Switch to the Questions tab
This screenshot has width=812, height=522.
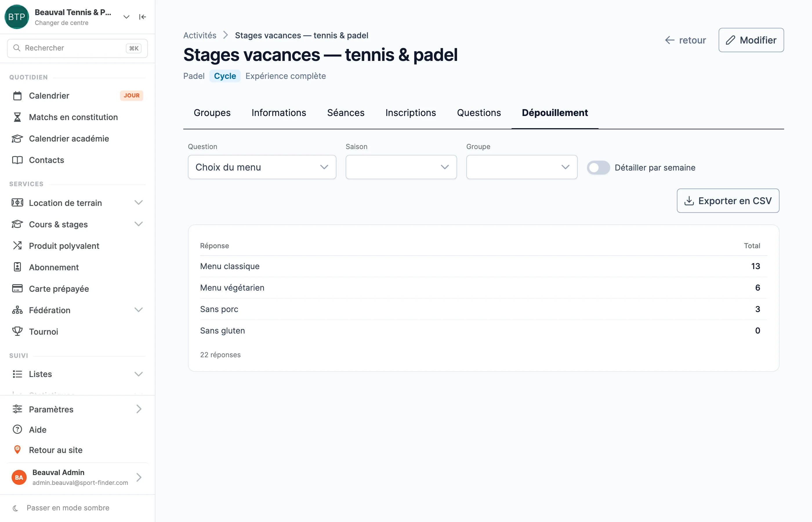(478, 113)
